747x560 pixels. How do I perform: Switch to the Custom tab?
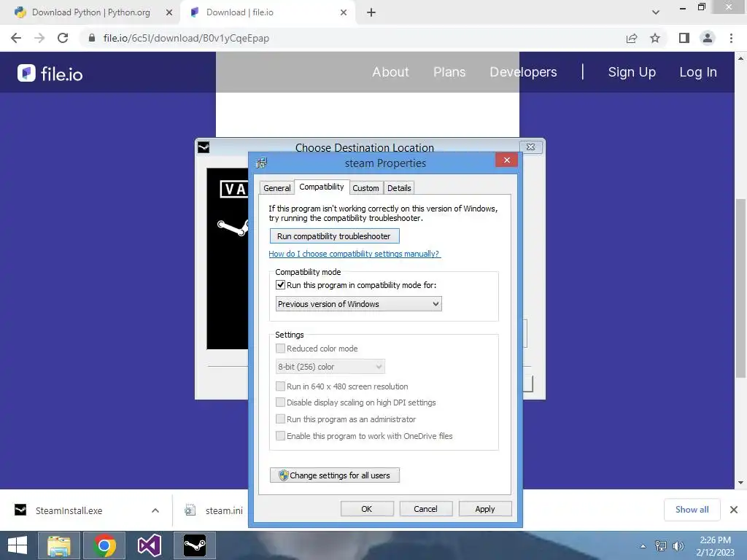pos(365,187)
